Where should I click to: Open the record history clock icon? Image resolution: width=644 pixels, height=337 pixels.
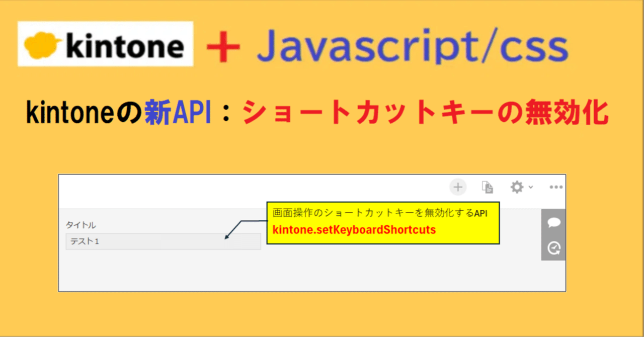coord(554,247)
